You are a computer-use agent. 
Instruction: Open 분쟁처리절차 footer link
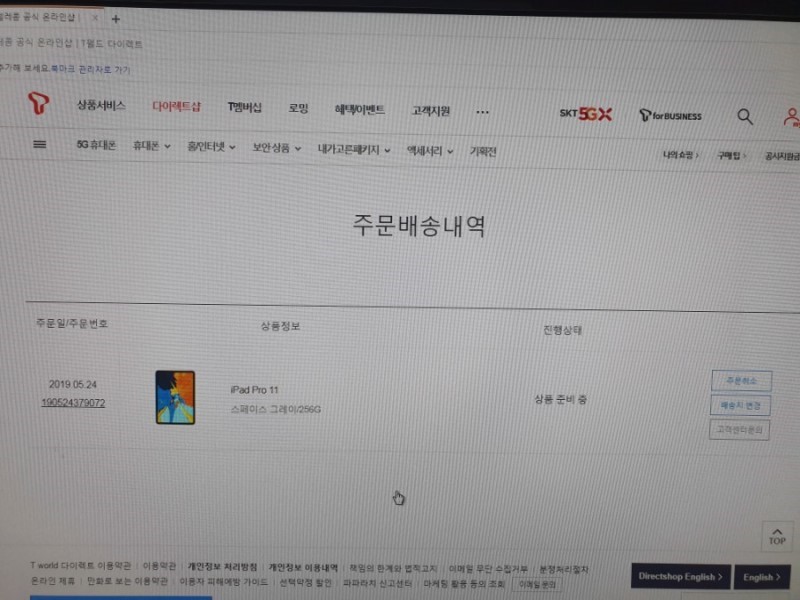click(564, 569)
